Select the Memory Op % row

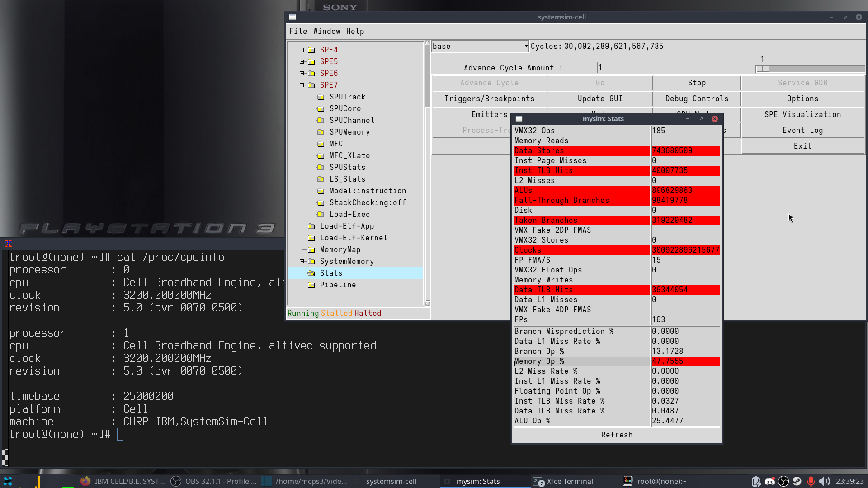pos(617,361)
